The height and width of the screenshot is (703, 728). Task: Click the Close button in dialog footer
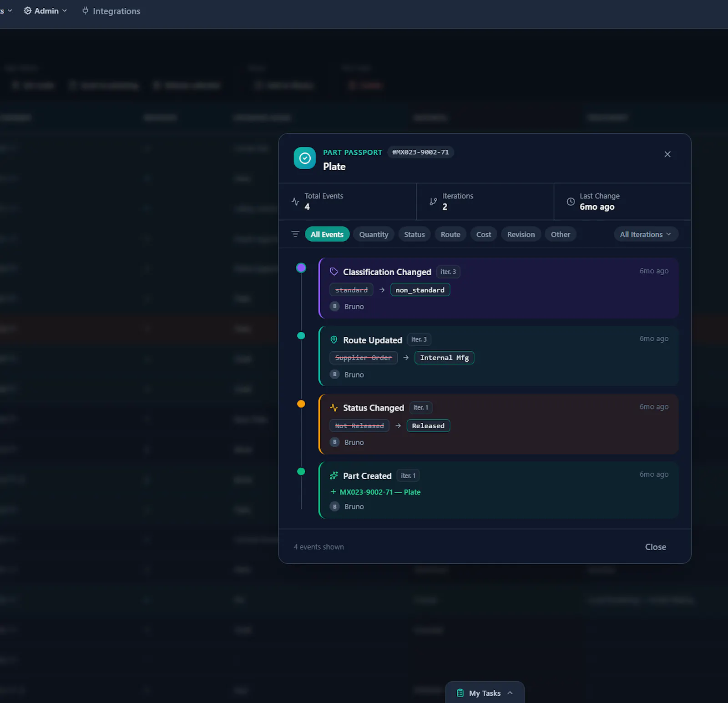pyautogui.click(x=655, y=547)
